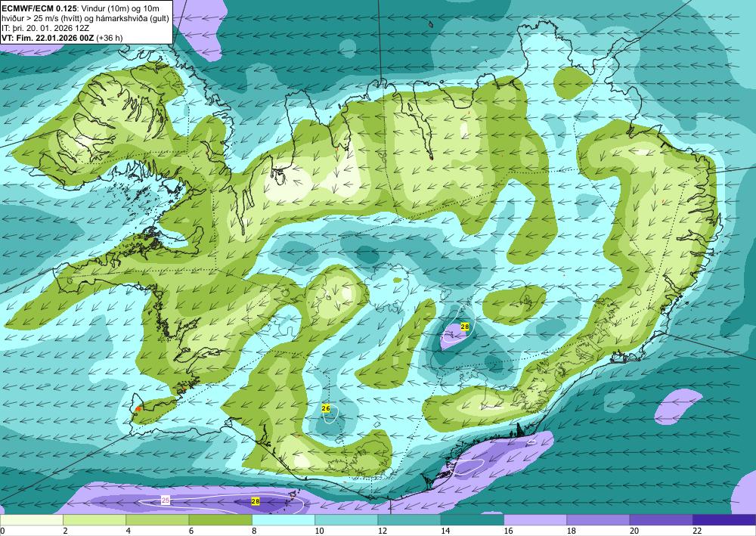The image size is (756, 536).
Task: Click the pale cream 0–2 legend swatch
Action: click(x=31, y=520)
